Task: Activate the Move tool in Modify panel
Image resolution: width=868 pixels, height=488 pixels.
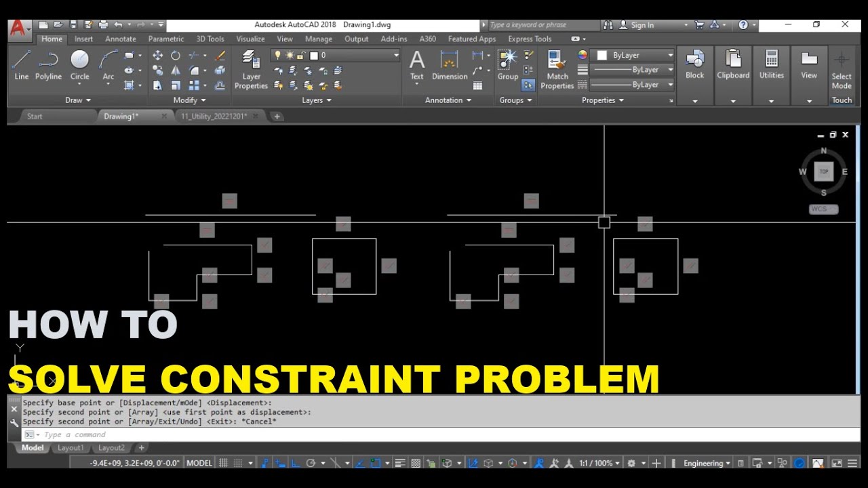Action: [x=157, y=56]
